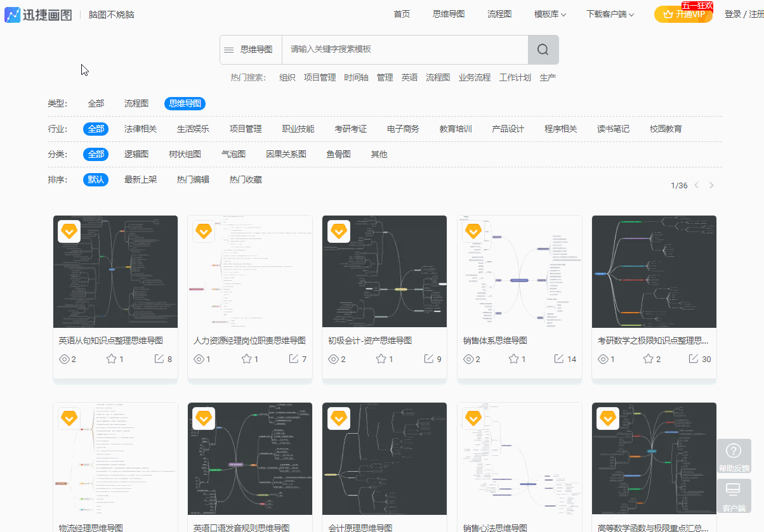Go to 首页 in the navigation bar

click(x=402, y=13)
